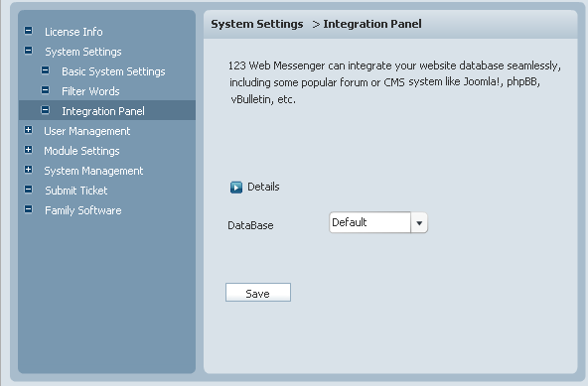
Task: Click the blue Details arrow icon
Action: point(235,187)
